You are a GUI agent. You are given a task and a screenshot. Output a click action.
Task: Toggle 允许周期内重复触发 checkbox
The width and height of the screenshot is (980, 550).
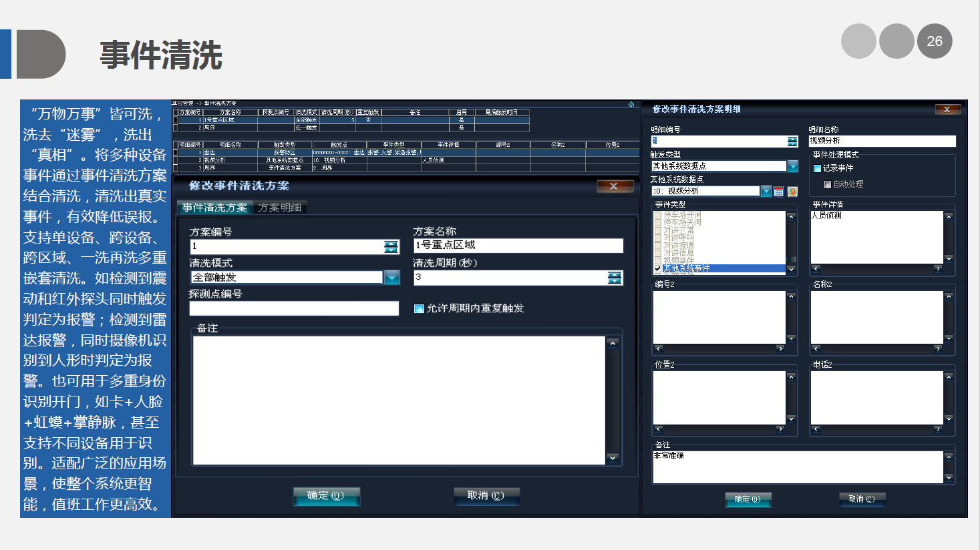pos(419,308)
